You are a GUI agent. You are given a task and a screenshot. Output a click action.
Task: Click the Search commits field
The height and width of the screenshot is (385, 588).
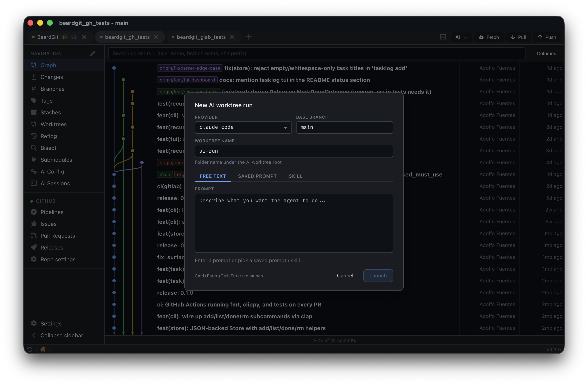click(316, 53)
